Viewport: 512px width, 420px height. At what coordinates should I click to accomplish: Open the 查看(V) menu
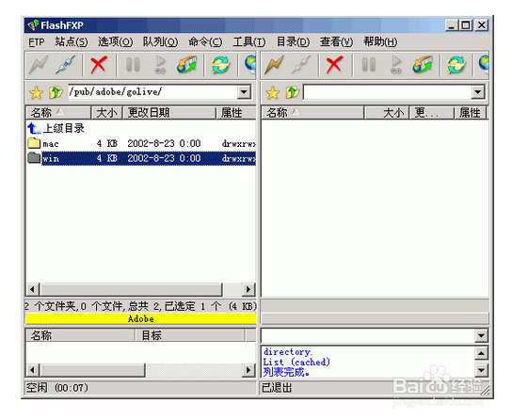[336, 41]
